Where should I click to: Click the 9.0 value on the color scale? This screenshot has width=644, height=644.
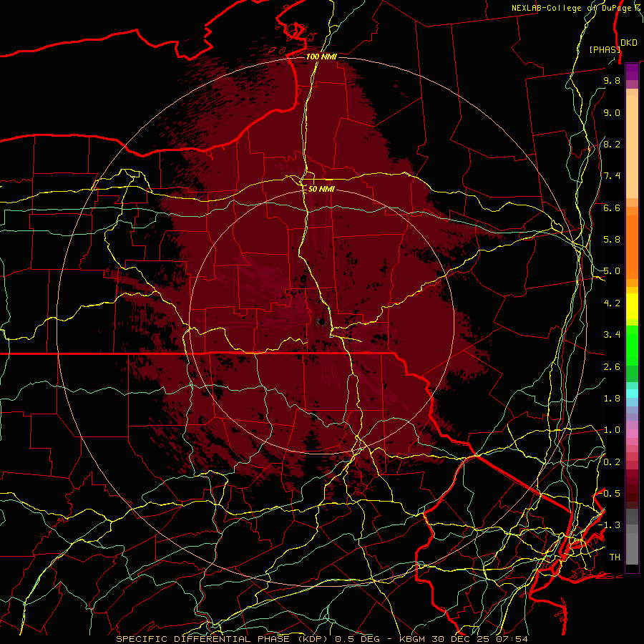(x=612, y=112)
